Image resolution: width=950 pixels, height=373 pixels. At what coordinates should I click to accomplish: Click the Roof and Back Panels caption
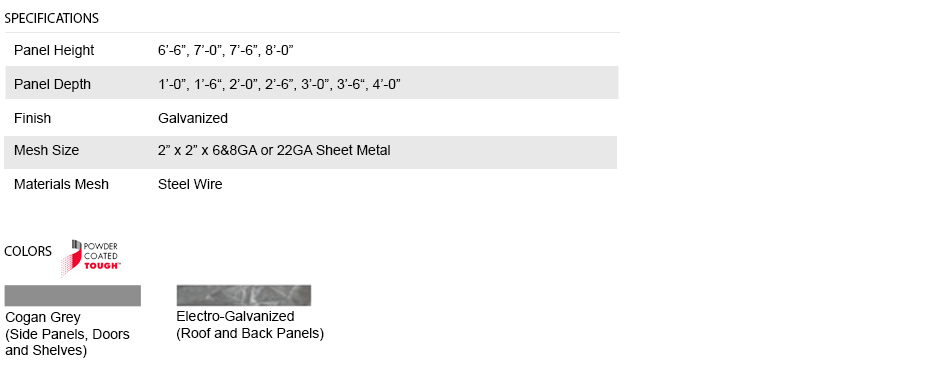click(250, 333)
